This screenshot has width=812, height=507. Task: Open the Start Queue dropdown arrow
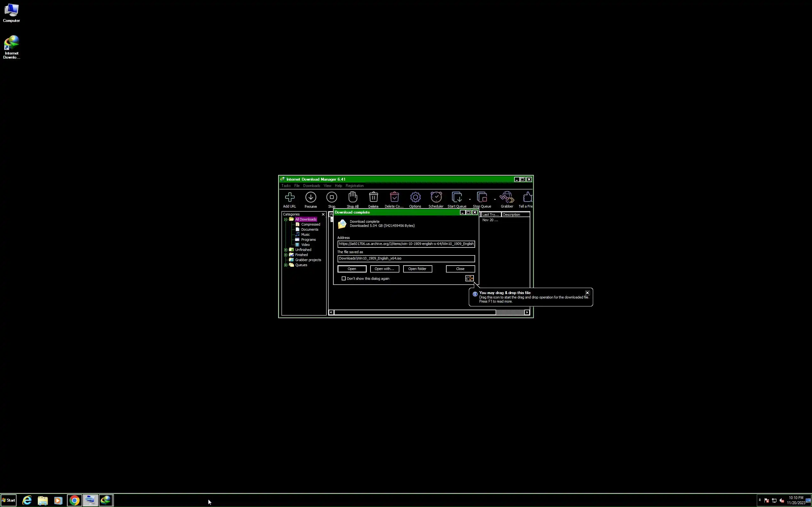(470, 200)
